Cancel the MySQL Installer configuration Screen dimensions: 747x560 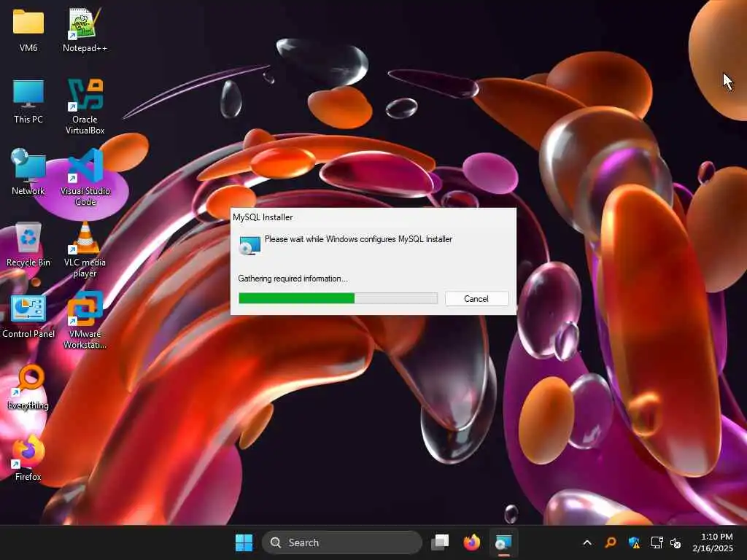click(476, 298)
